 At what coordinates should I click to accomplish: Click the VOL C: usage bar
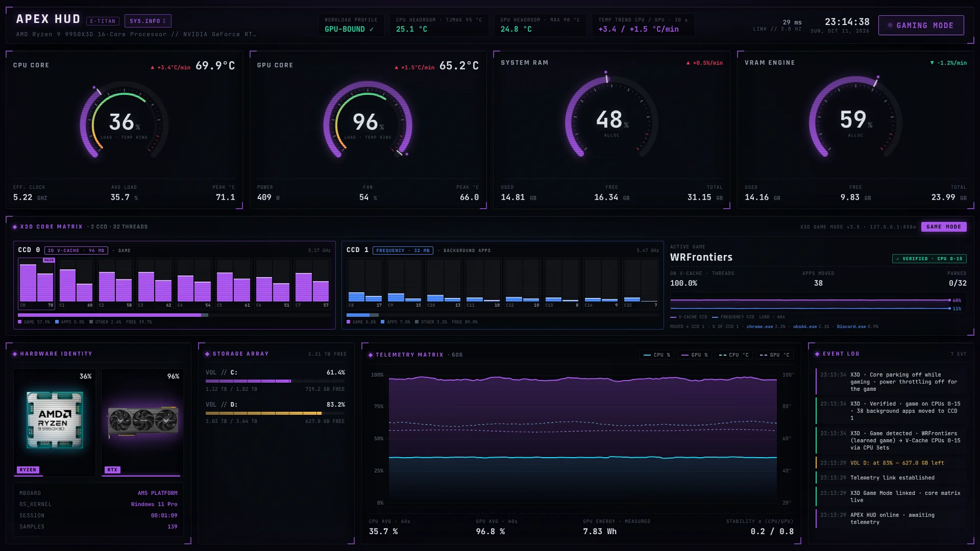[275, 381]
